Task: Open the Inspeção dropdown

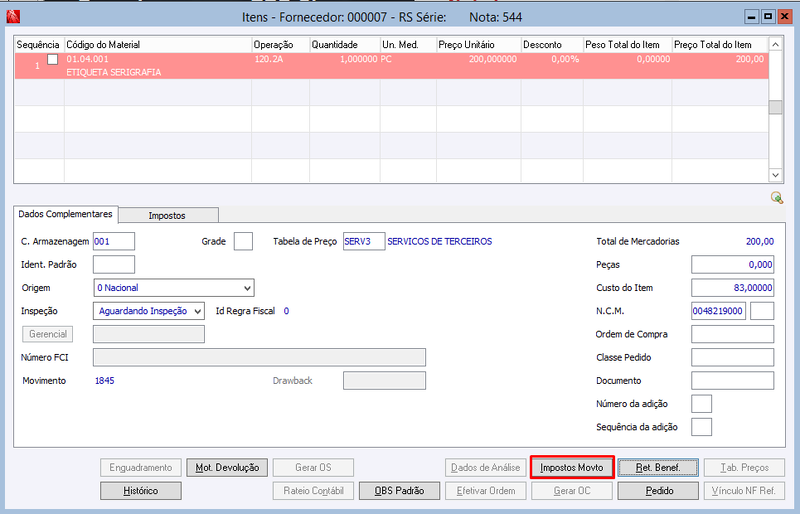Action: (148, 311)
